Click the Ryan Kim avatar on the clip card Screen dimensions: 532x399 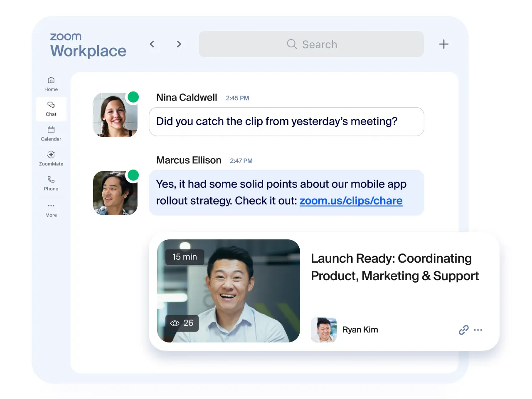tap(324, 330)
